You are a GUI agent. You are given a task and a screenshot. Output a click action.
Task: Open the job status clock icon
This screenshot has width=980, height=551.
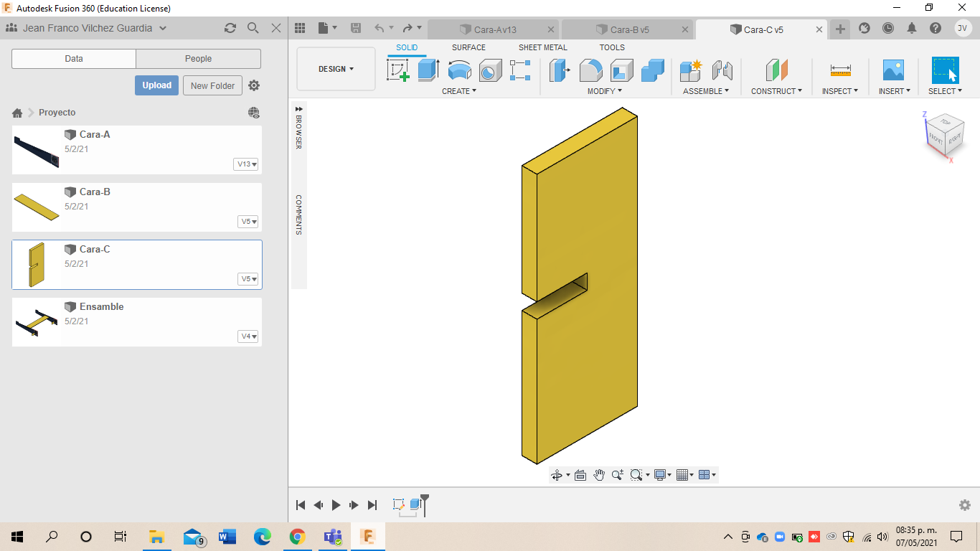click(888, 28)
